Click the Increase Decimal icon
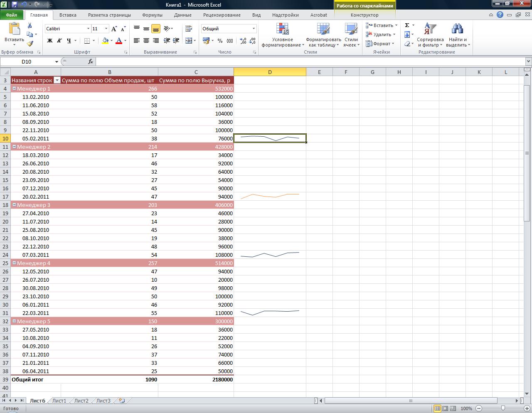The image size is (532, 413). pyautogui.click(x=243, y=41)
